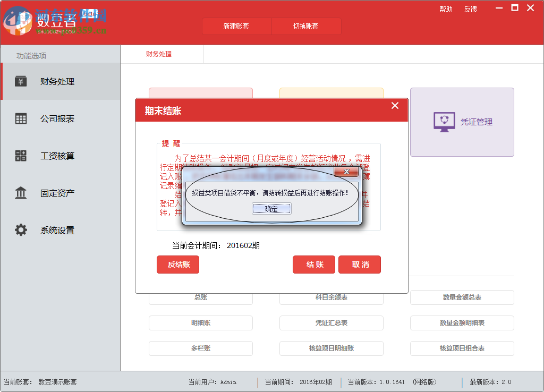
Task: Open 系统设置 gear icon
Action: click(20, 230)
